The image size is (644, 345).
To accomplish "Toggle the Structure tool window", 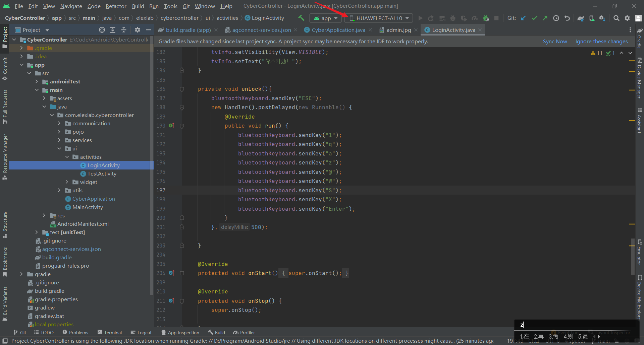I will [x=5, y=225].
